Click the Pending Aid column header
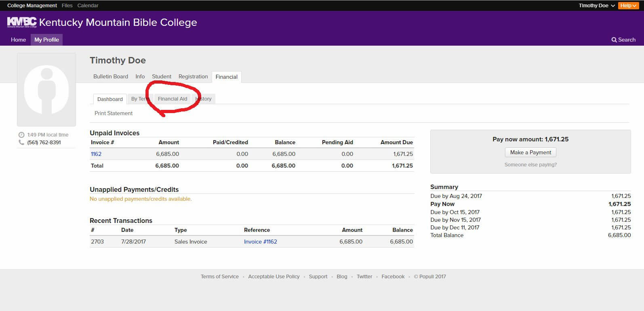The width and height of the screenshot is (644, 311). pos(337,142)
